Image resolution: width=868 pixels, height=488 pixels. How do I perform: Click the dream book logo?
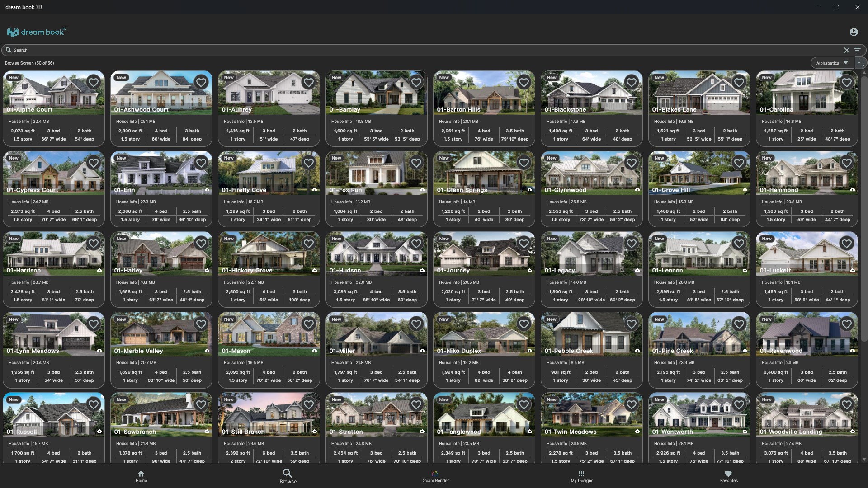pyautogui.click(x=36, y=32)
